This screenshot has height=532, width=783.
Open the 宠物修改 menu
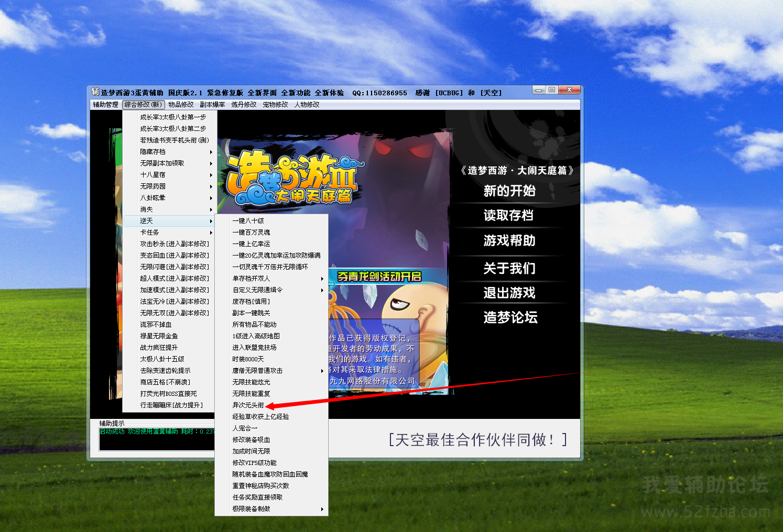pyautogui.click(x=276, y=105)
